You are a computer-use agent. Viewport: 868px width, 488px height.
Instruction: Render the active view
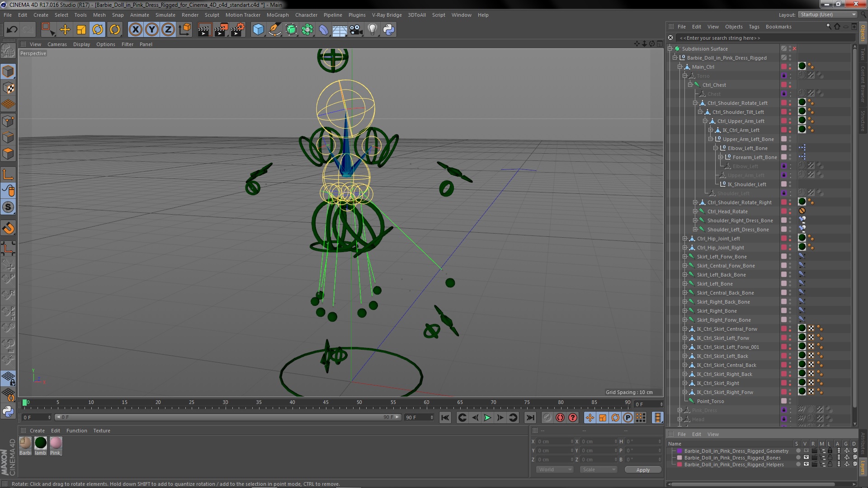204,30
